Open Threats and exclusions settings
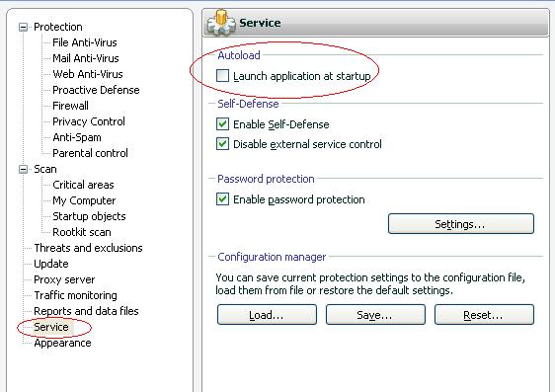 88,248
